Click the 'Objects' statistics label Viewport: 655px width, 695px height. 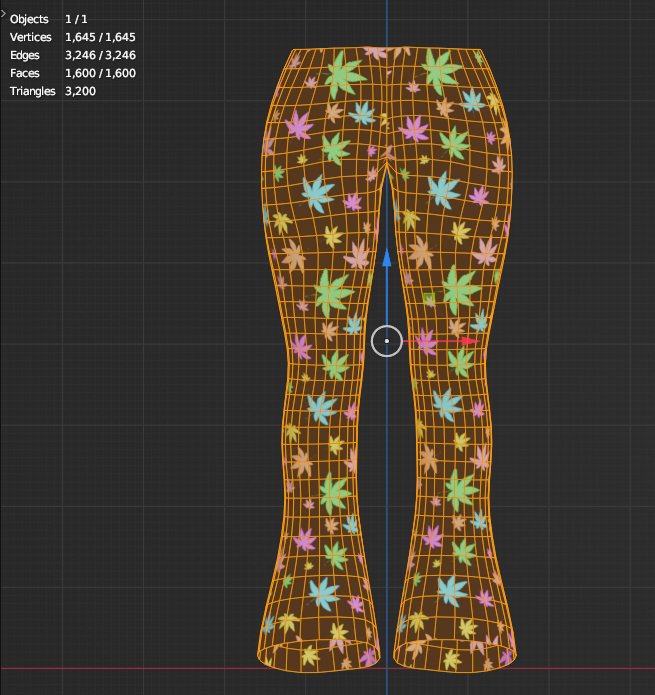coord(29,20)
